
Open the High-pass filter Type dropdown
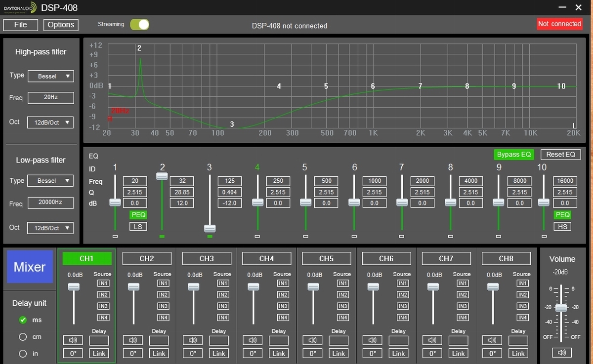[50, 76]
